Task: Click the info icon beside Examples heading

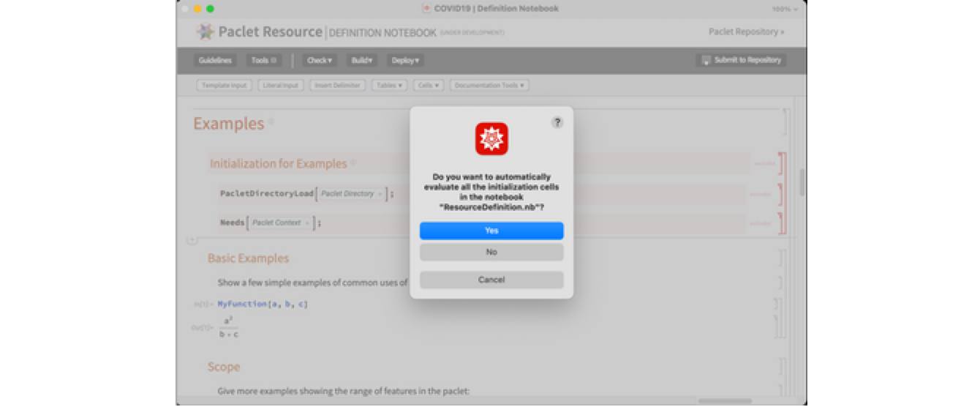Action: coord(271,122)
